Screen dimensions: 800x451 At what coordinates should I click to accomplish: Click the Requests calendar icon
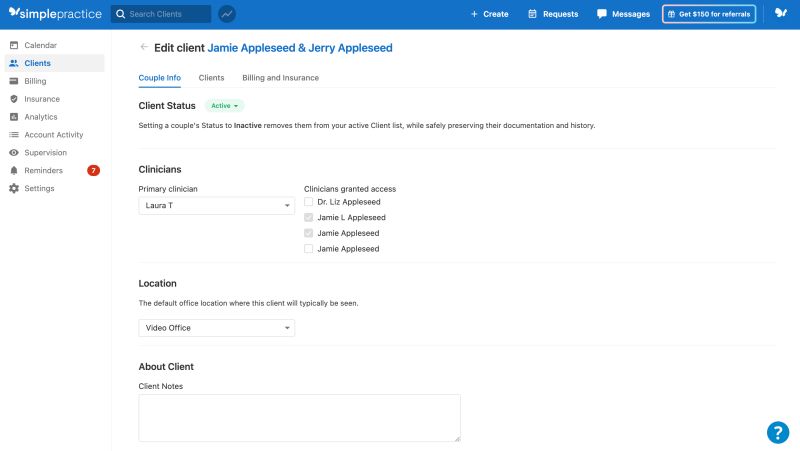point(532,14)
